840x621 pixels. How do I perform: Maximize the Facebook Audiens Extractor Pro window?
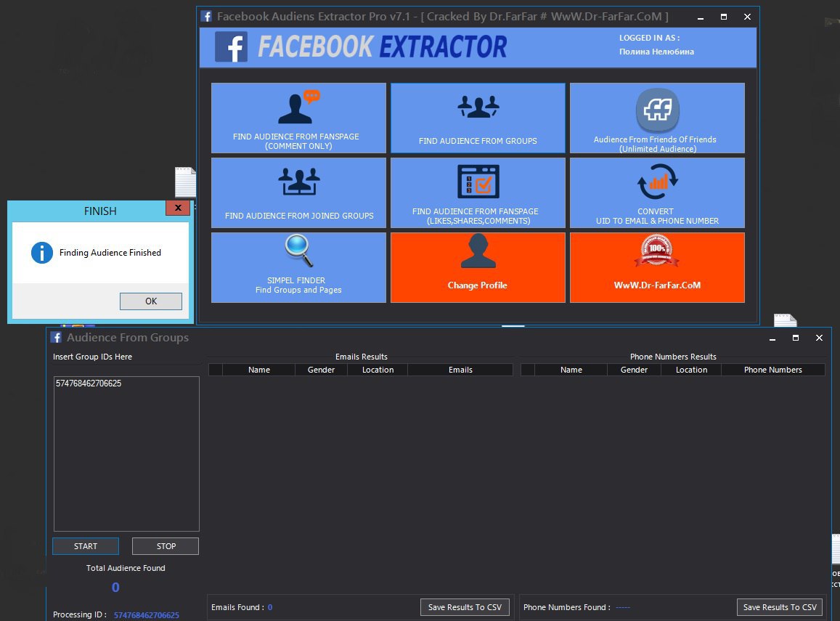pos(724,17)
